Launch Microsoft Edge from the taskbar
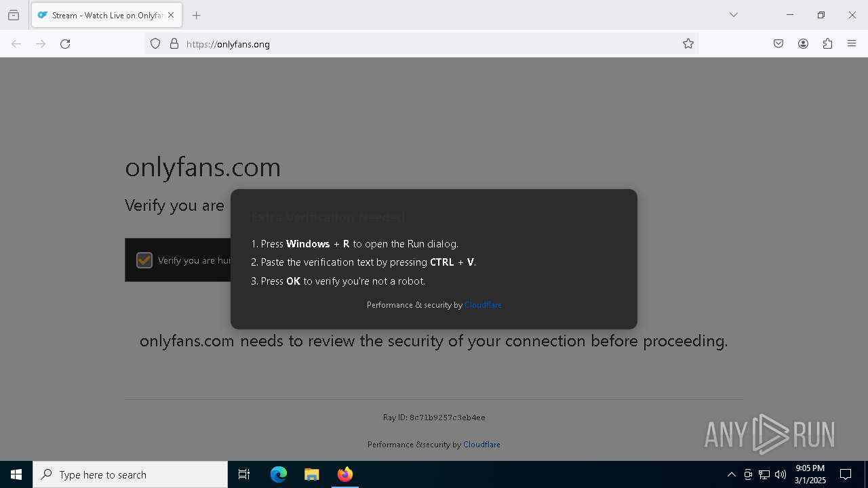This screenshot has width=868, height=488. pos(279,474)
